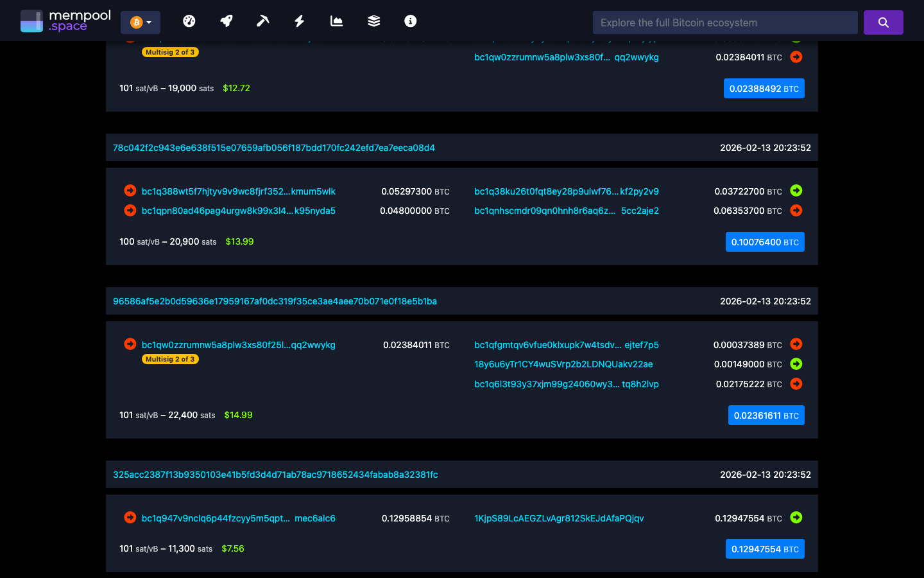Open input address bc1q388wt5f7hjtyv9v9wc8fjrf352
Image resolution: width=924 pixels, height=578 pixels.
237,191
